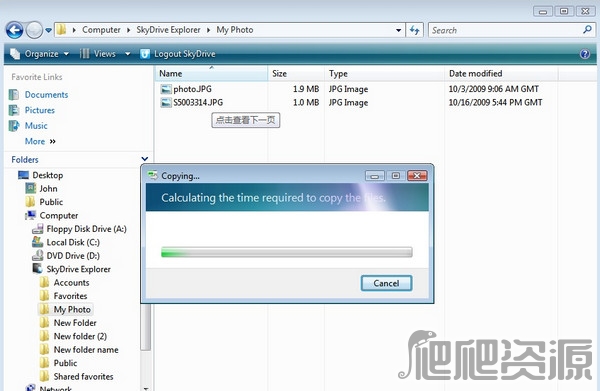Image resolution: width=600 pixels, height=391 pixels.
Task: Open recent pages dropdown next to Forward
Action: tap(48, 30)
